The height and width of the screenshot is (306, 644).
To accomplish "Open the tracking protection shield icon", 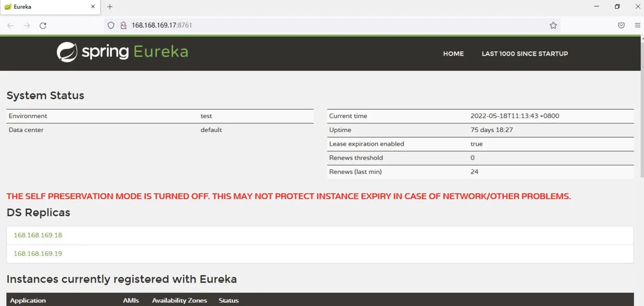I will click(x=110, y=25).
